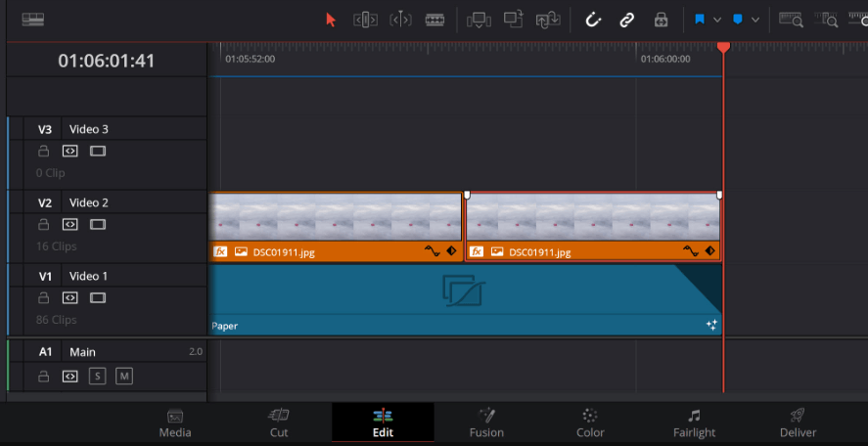Image resolution: width=868 pixels, height=446 pixels.
Task: Activate the Trim Edit Mode tool
Action: [365, 20]
